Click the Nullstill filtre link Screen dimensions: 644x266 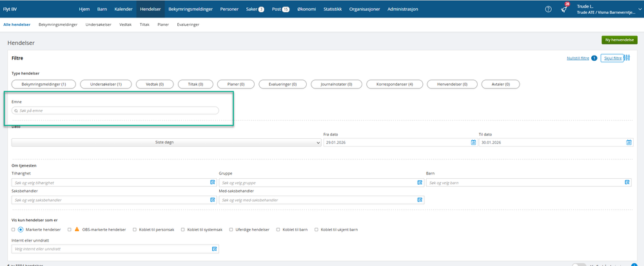tap(577, 58)
